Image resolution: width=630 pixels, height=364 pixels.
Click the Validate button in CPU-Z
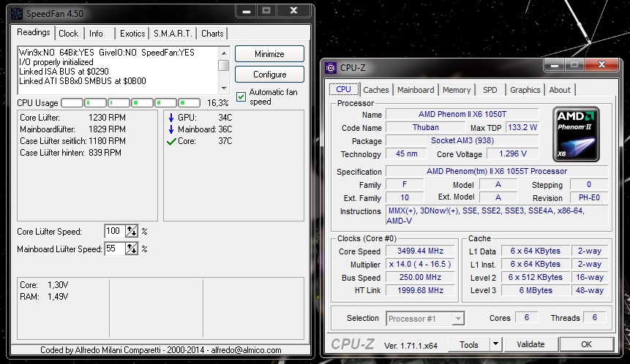(x=530, y=344)
